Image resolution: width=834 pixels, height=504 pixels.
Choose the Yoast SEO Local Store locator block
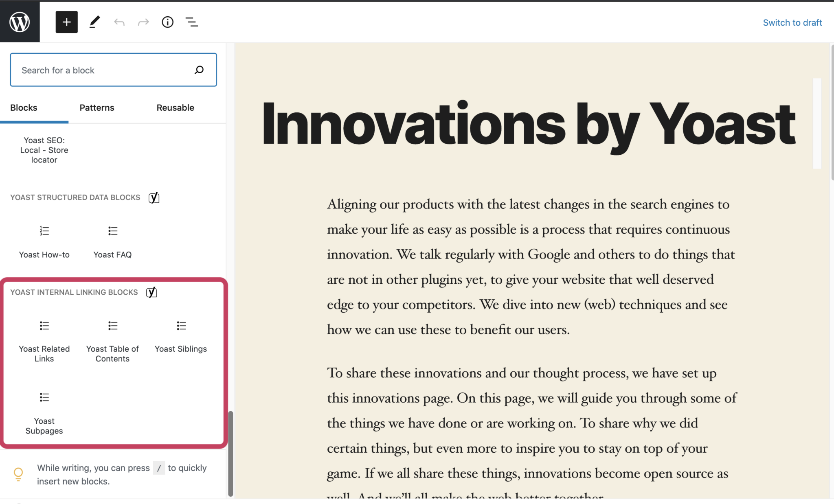pos(44,150)
